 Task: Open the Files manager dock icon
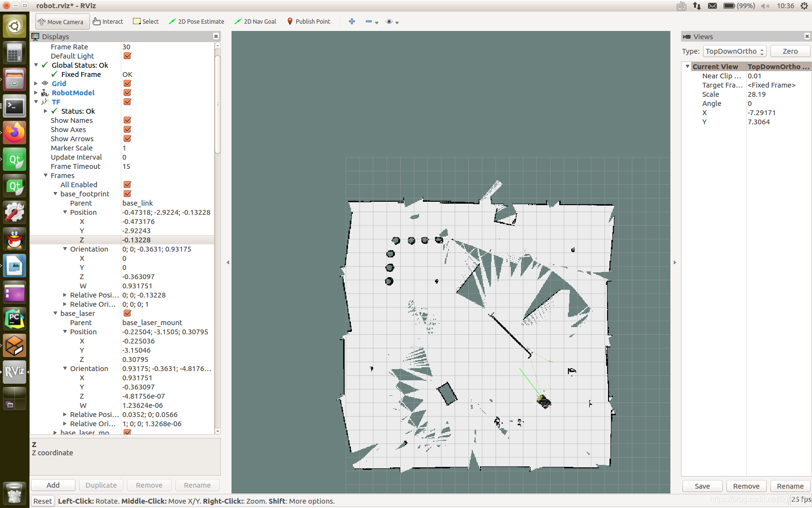[14, 79]
